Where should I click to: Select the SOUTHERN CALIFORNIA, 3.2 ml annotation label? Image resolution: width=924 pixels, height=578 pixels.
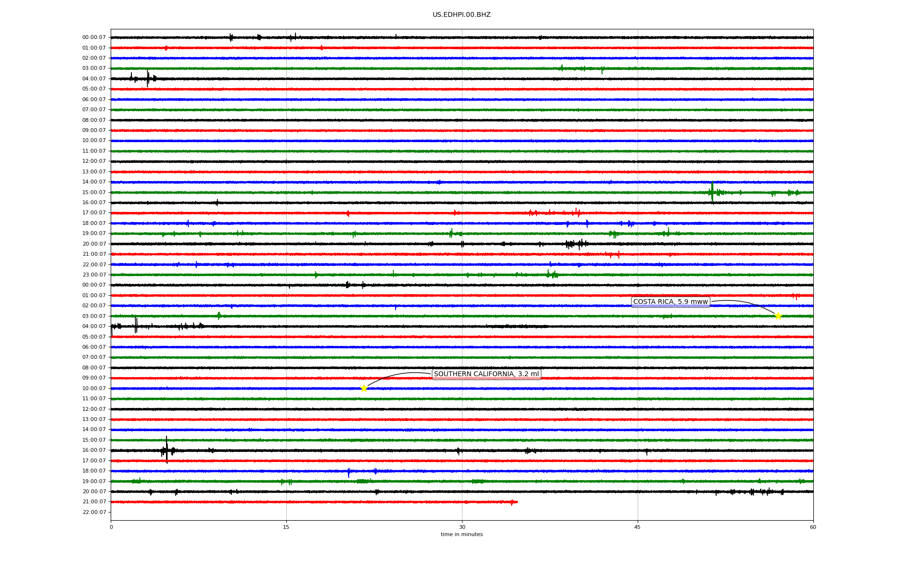(x=486, y=374)
